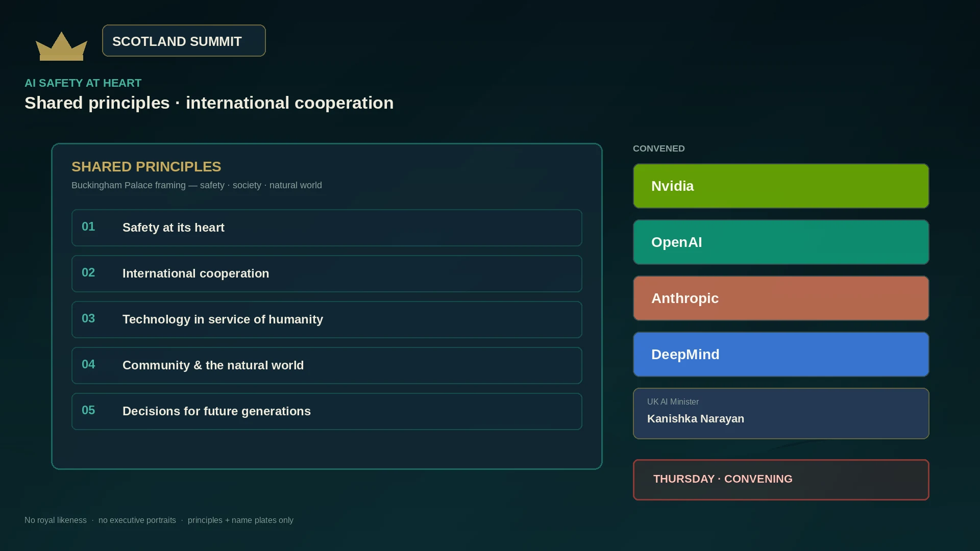980x551 pixels.
Task: Click the no executive portraits footnote
Action: [137, 520]
